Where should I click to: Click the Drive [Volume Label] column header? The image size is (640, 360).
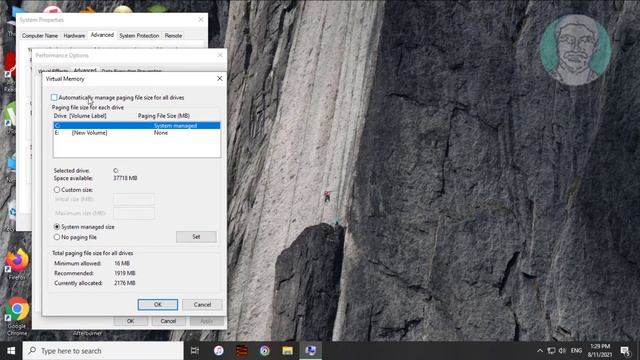[80, 116]
